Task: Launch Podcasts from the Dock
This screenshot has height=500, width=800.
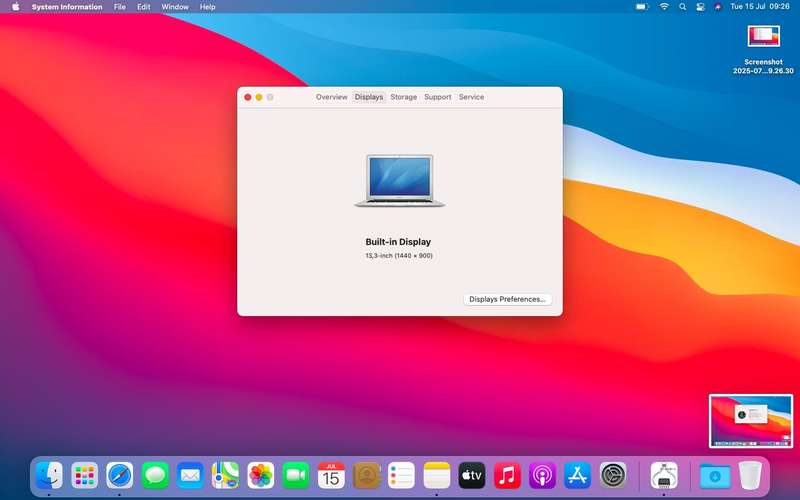Action: point(542,476)
